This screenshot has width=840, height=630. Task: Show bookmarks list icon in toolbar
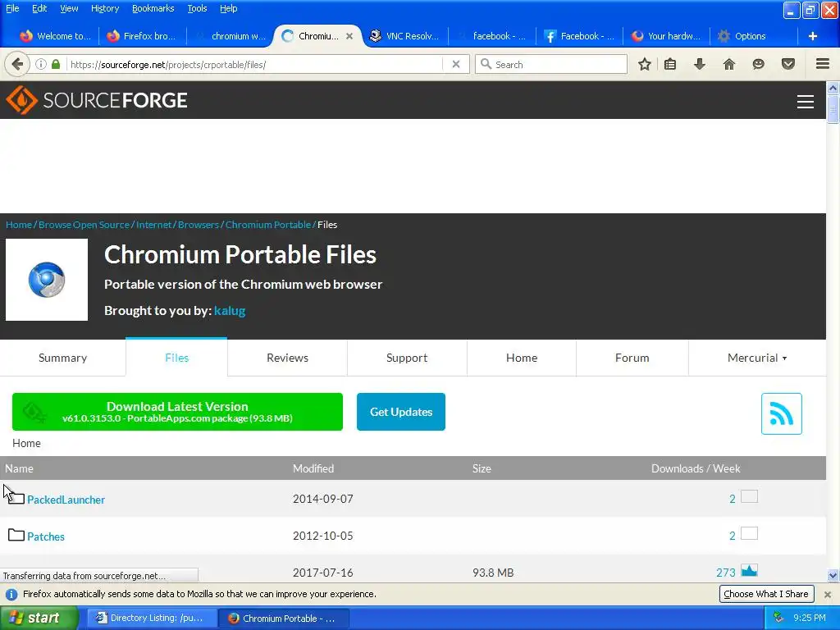click(669, 64)
